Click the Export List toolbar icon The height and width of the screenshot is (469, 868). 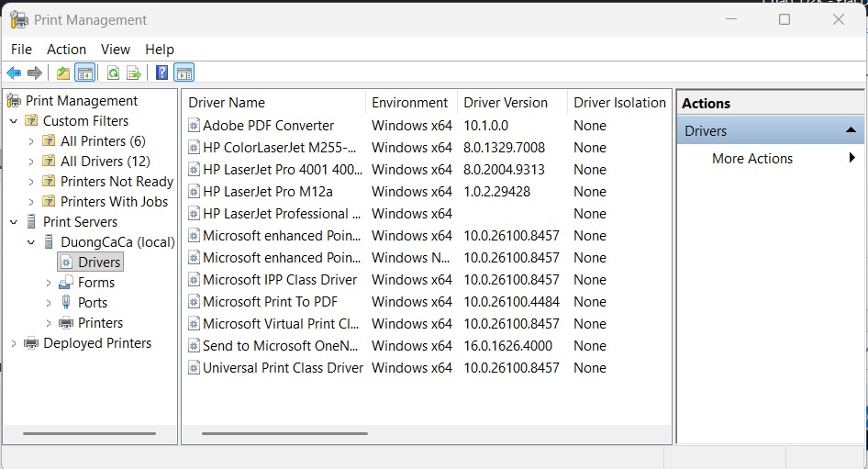click(134, 73)
